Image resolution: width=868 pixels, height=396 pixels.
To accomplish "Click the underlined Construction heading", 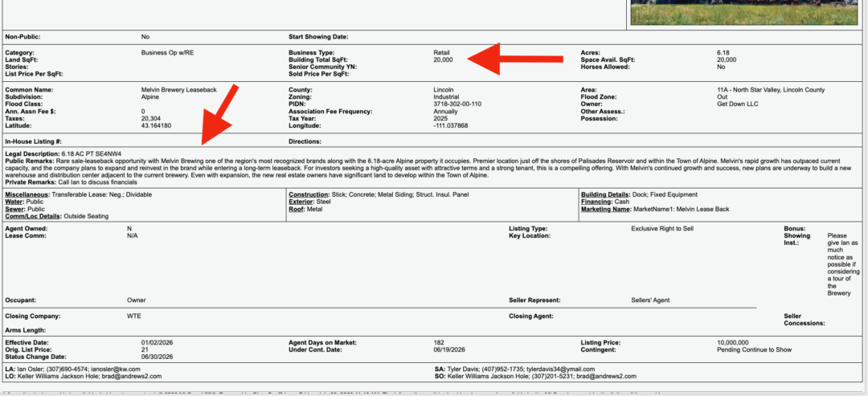I will tap(309, 194).
